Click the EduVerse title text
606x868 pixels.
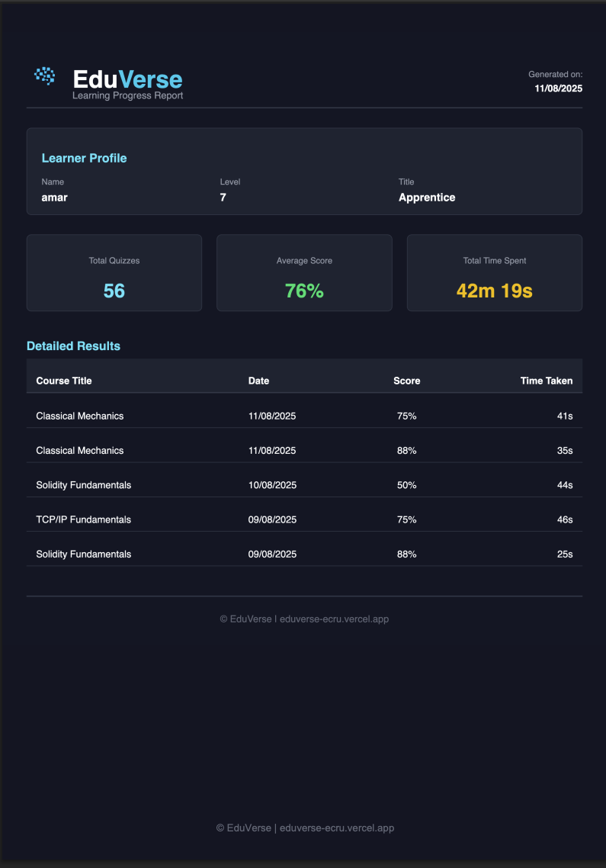(x=127, y=79)
